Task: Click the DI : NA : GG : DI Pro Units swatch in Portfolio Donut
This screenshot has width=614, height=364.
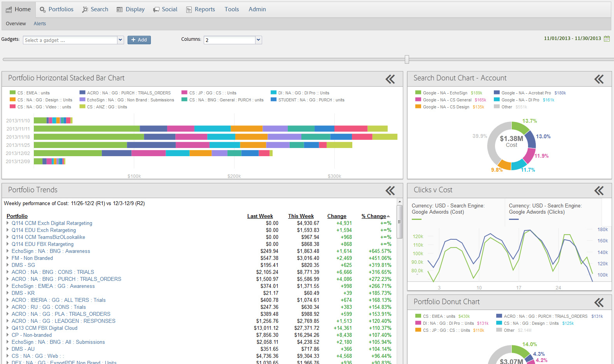Action: tap(418, 323)
